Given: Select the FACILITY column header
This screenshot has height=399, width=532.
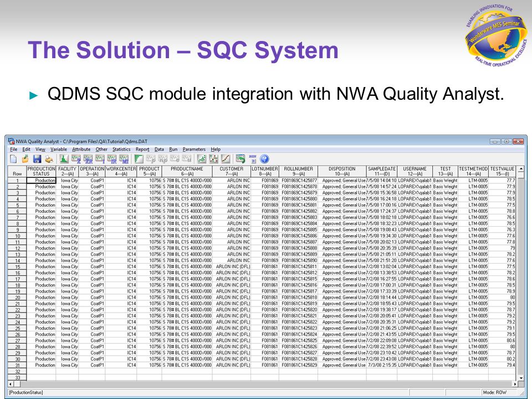Looking at the screenshot, I should pos(67,171).
